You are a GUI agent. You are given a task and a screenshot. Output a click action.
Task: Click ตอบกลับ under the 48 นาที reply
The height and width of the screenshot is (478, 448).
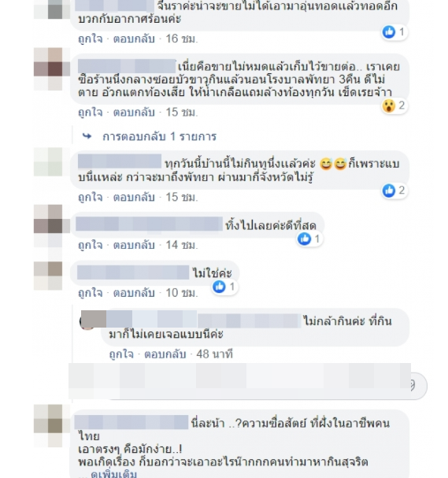(165, 354)
